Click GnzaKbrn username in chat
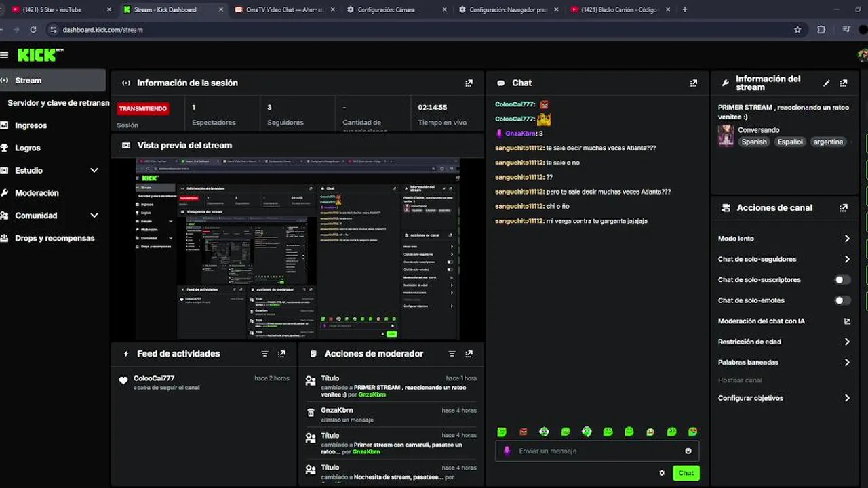This screenshot has width=868, height=488. [x=520, y=134]
